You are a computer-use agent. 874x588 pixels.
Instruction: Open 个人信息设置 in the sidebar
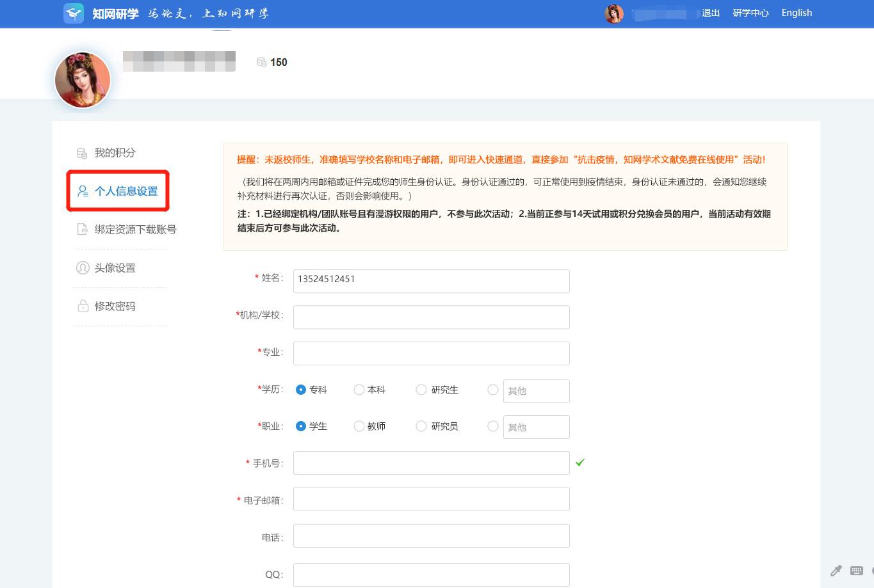click(x=126, y=191)
